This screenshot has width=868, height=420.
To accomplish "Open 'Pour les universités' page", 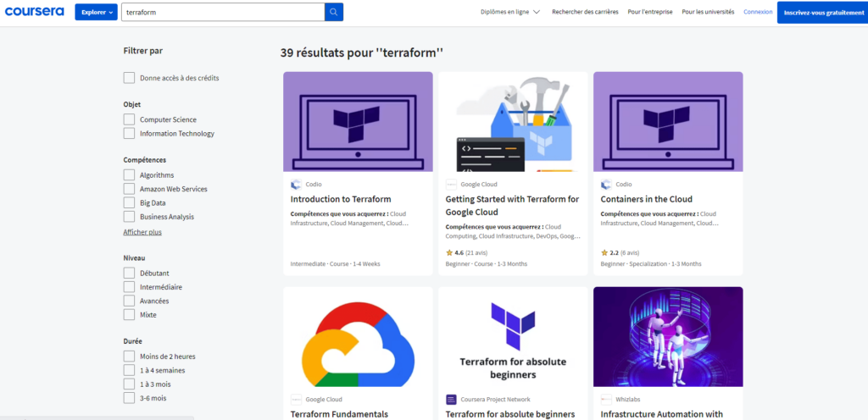I will click(x=708, y=12).
